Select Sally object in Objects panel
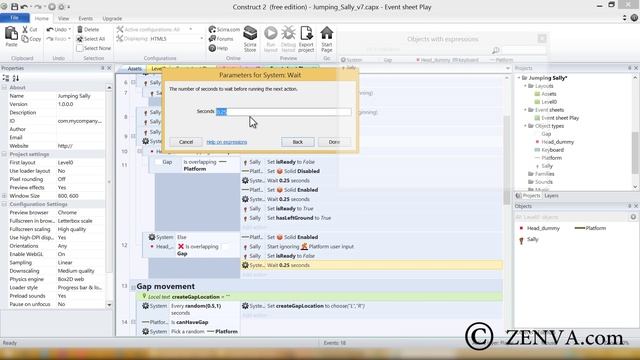Screen dimensions: 640x360 pos(529,240)
